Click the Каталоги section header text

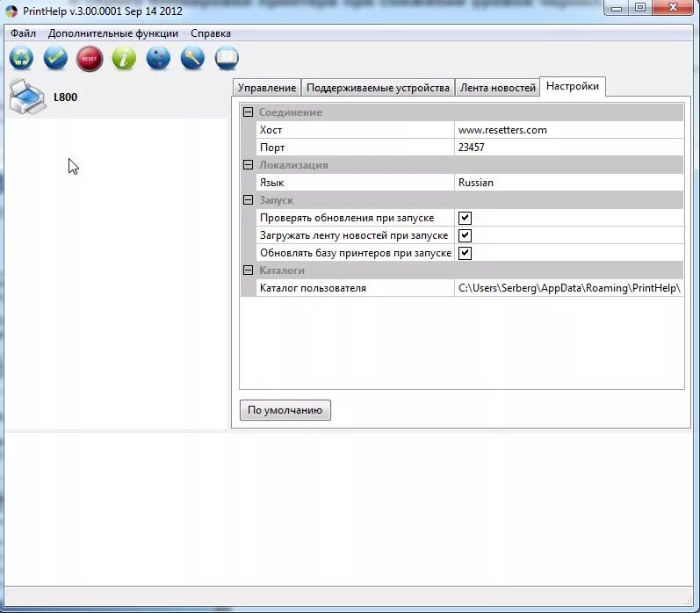(282, 270)
